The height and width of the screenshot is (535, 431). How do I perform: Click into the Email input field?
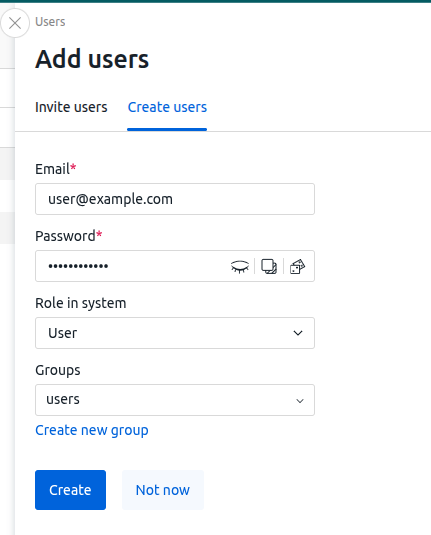coord(175,199)
